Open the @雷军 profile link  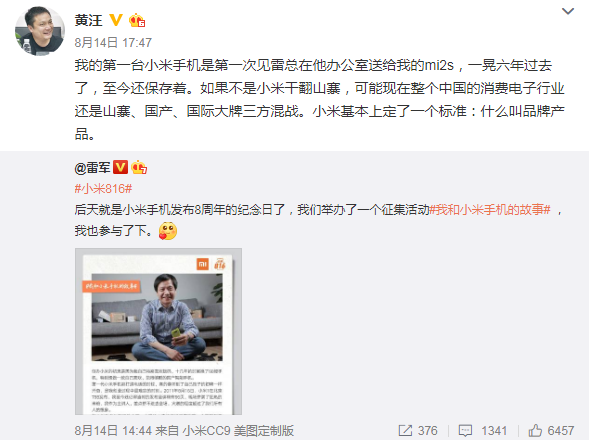point(92,168)
